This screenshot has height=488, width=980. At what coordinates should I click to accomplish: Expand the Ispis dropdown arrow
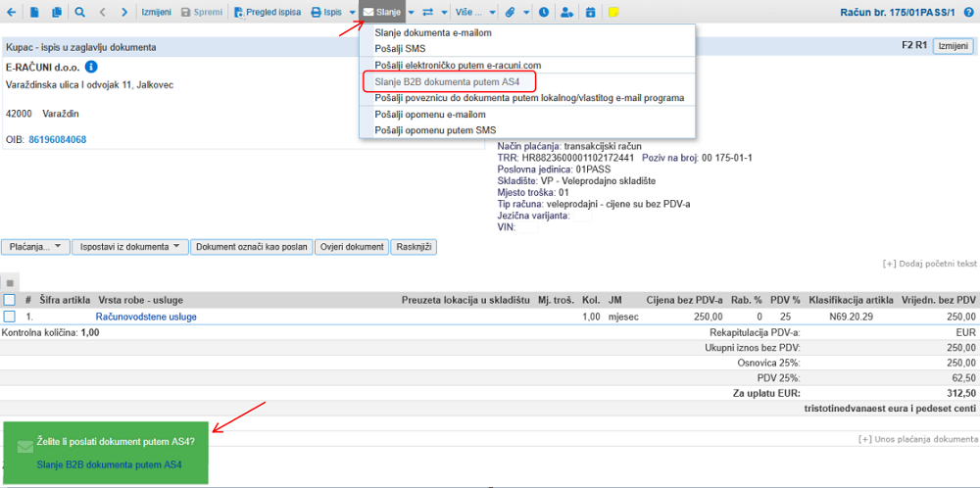[353, 12]
